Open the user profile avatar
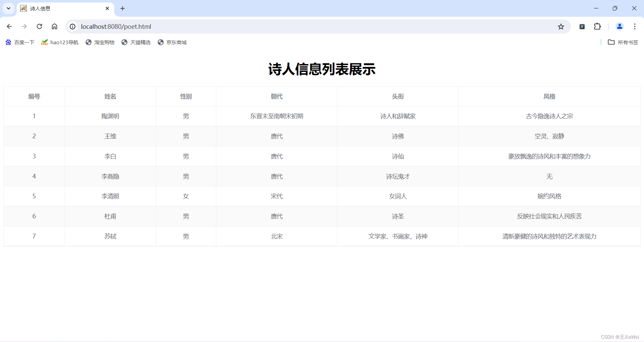This screenshot has width=644, height=342. 620,26
